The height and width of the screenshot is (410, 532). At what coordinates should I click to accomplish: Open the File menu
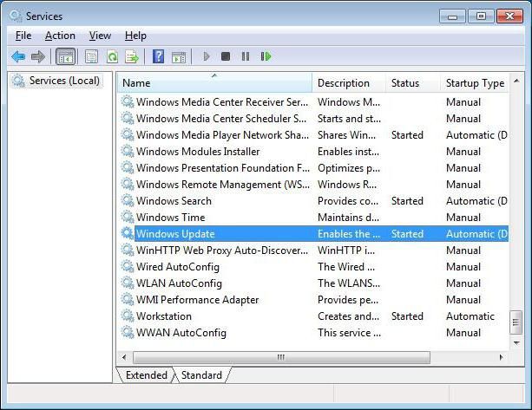(23, 36)
